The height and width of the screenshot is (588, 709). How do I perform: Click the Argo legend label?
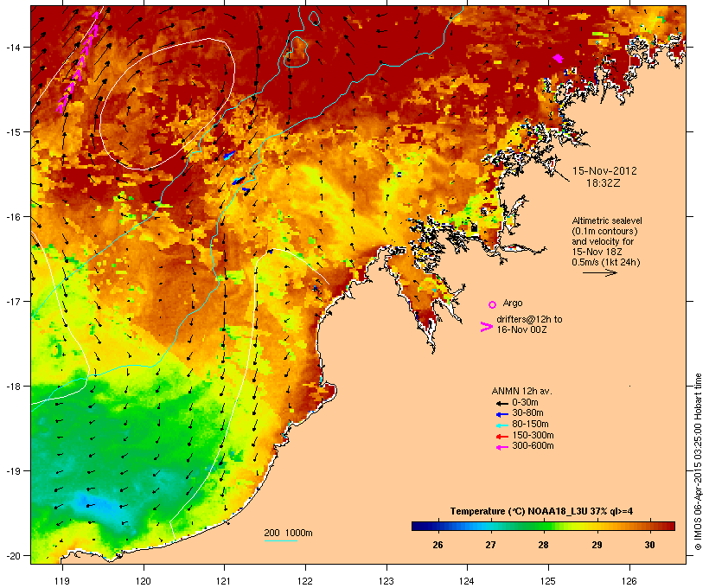[513, 303]
